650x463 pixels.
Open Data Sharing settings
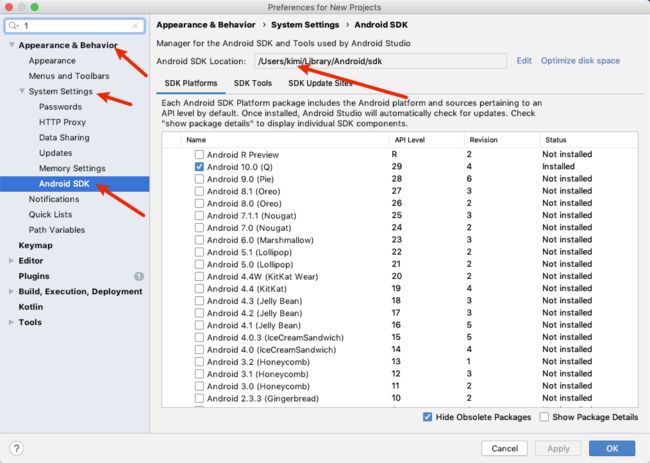coord(64,137)
